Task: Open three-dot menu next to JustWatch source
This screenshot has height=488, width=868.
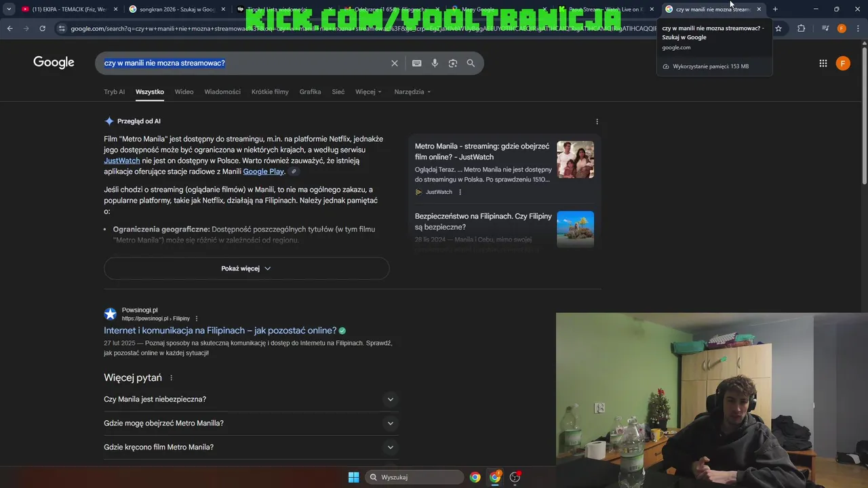Action: tap(460, 192)
